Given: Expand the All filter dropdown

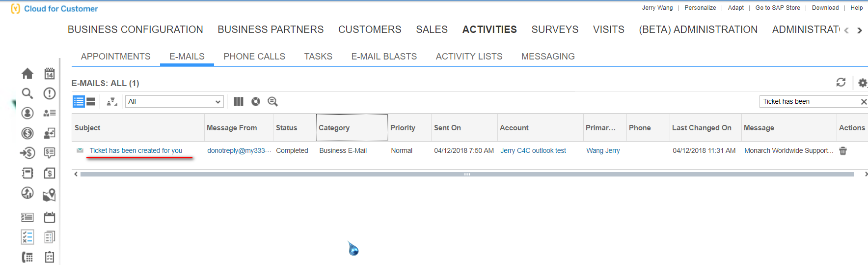Looking at the screenshot, I should click(x=175, y=102).
